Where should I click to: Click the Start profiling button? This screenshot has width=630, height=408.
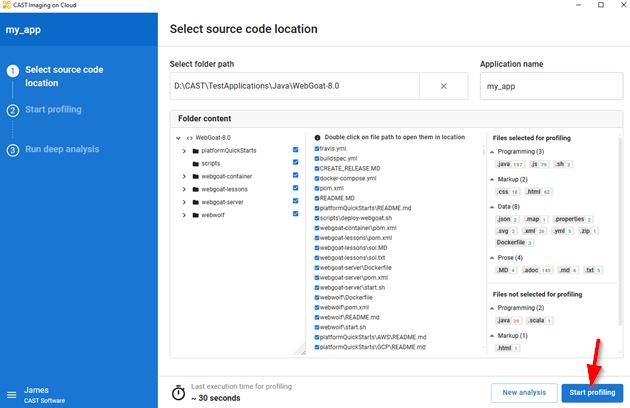pyautogui.click(x=592, y=393)
